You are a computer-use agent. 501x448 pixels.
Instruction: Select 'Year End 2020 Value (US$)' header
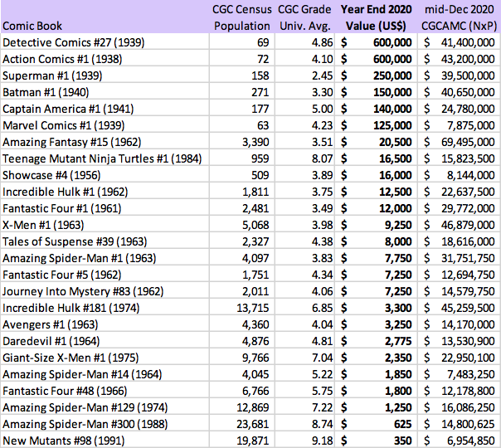(x=376, y=17)
